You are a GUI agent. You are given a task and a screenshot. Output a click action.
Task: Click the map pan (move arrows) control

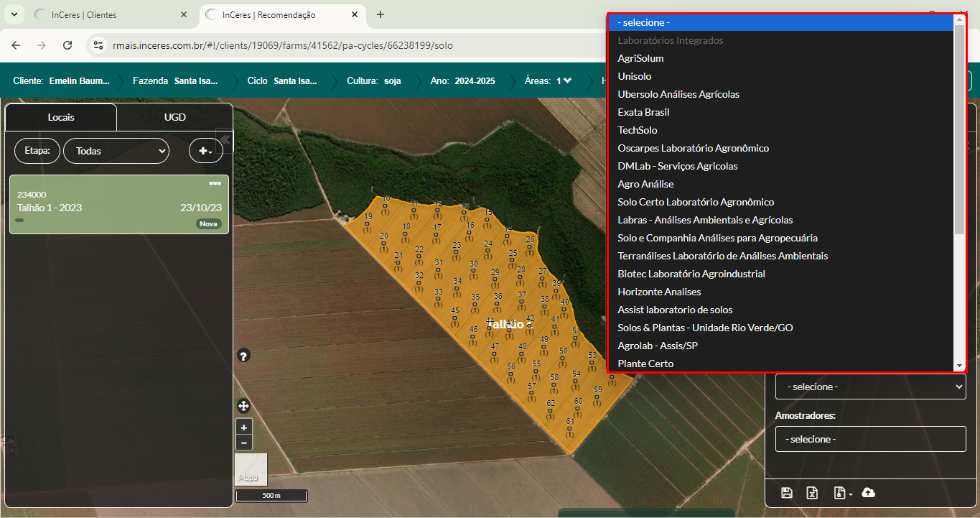[x=243, y=406]
